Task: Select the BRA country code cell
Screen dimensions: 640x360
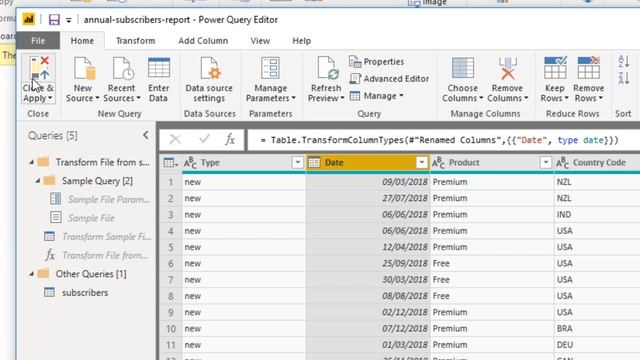Action: 597,329
